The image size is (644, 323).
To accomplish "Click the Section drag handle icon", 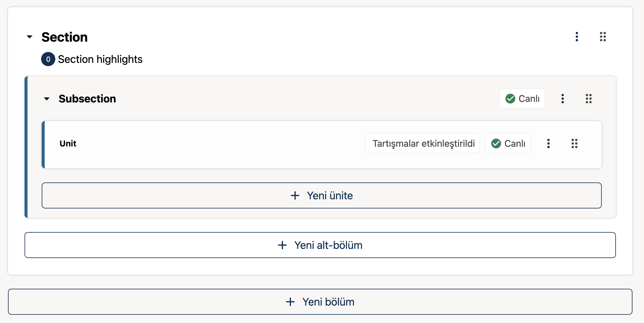I will (603, 37).
